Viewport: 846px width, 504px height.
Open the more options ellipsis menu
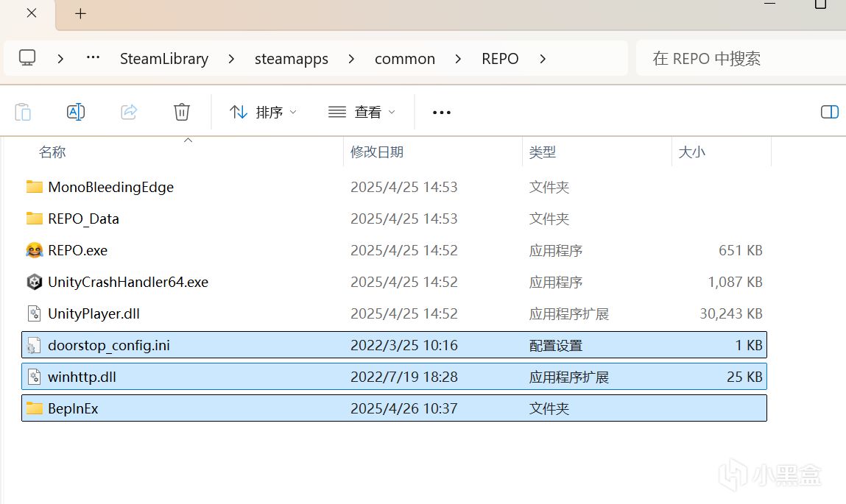point(441,112)
